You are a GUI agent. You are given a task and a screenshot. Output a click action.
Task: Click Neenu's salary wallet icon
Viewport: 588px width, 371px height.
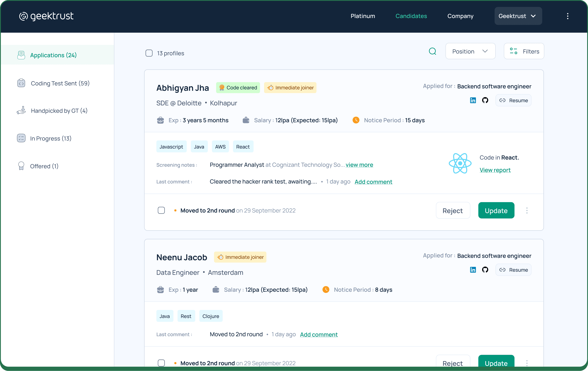pos(216,290)
